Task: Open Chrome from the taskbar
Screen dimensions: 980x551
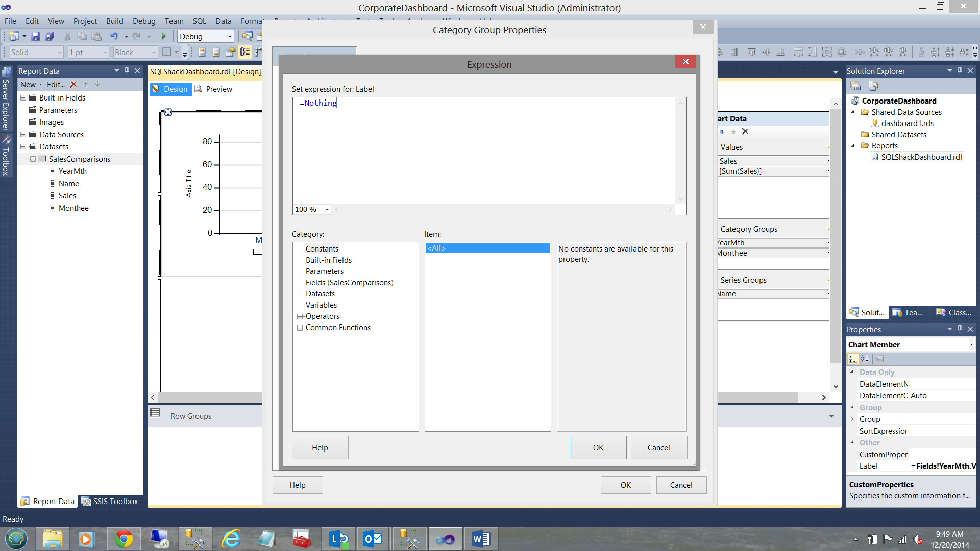Action: [x=124, y=539]
